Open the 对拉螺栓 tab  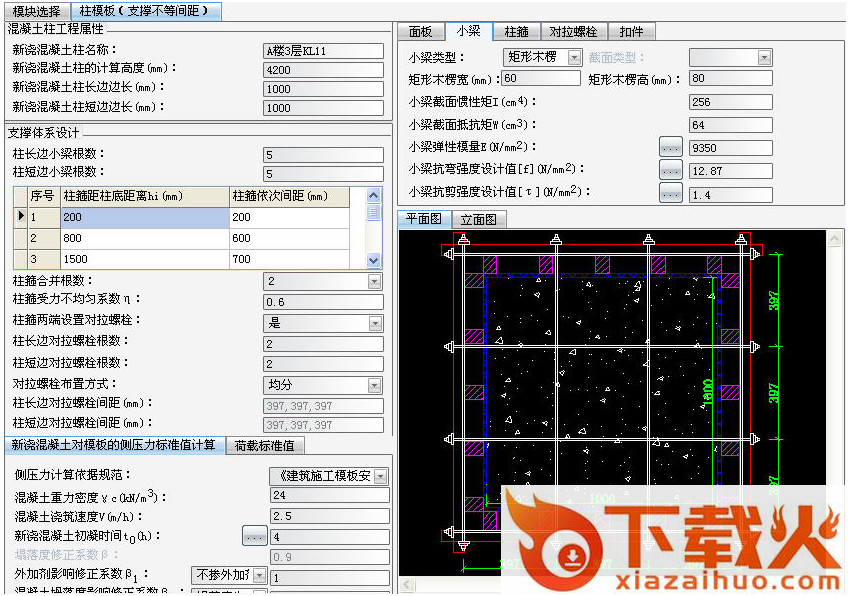(573, 32)
